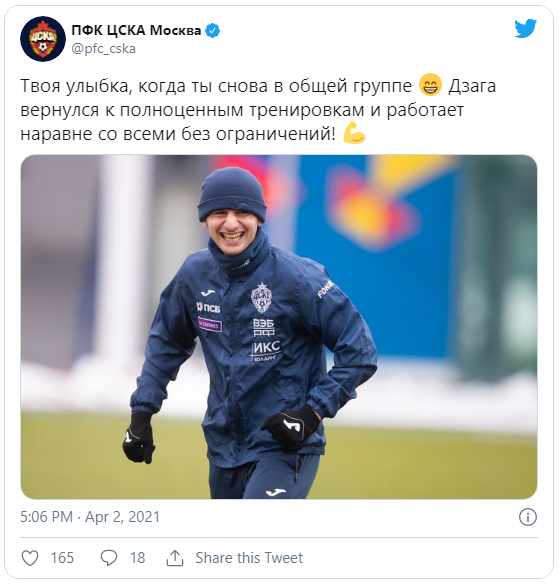The height and width of the screenshot is (584, 559).
Task: Click the 165 likes count
Action: tap(62, 558)
